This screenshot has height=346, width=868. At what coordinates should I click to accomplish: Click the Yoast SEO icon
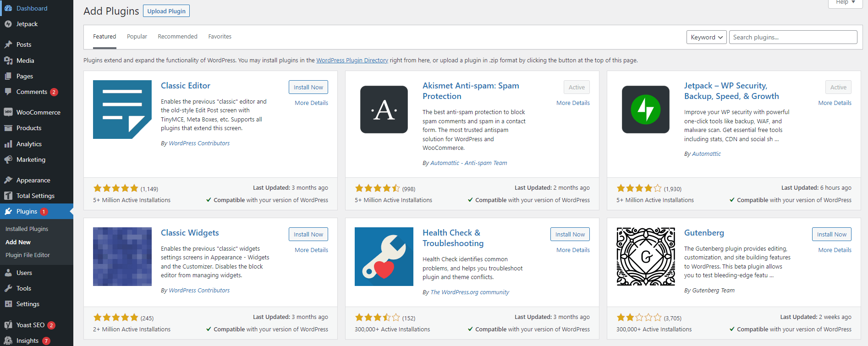[x=8, y=325]
